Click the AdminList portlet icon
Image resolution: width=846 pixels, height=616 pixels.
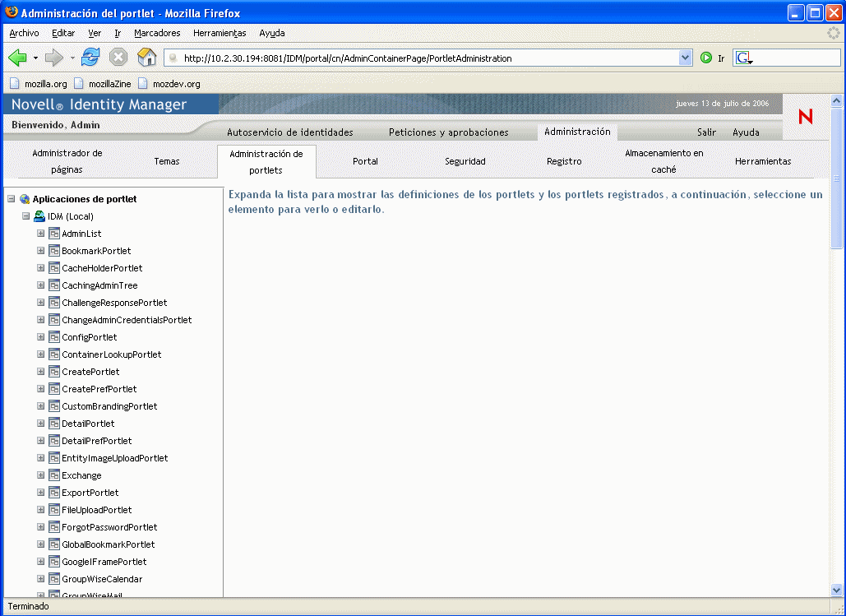[x=54, y=234]
